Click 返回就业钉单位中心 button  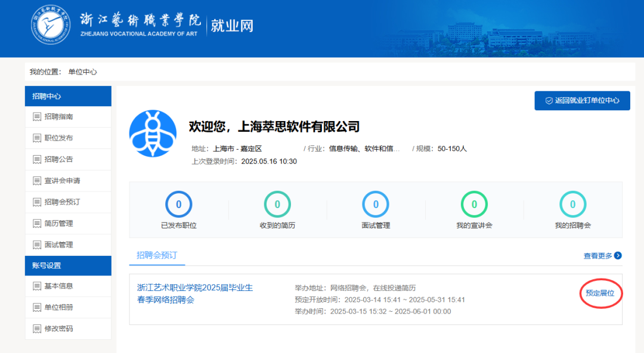pyautogui.click(x=582, y=101)
